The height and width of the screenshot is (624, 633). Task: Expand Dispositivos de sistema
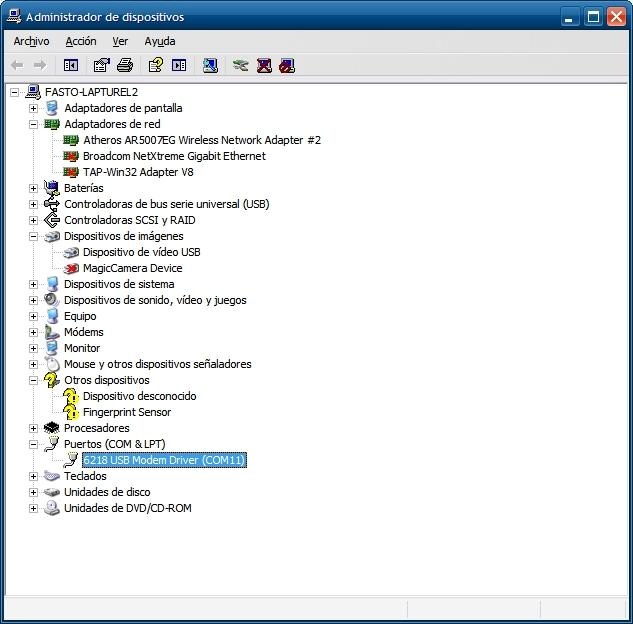pos(33,284)
